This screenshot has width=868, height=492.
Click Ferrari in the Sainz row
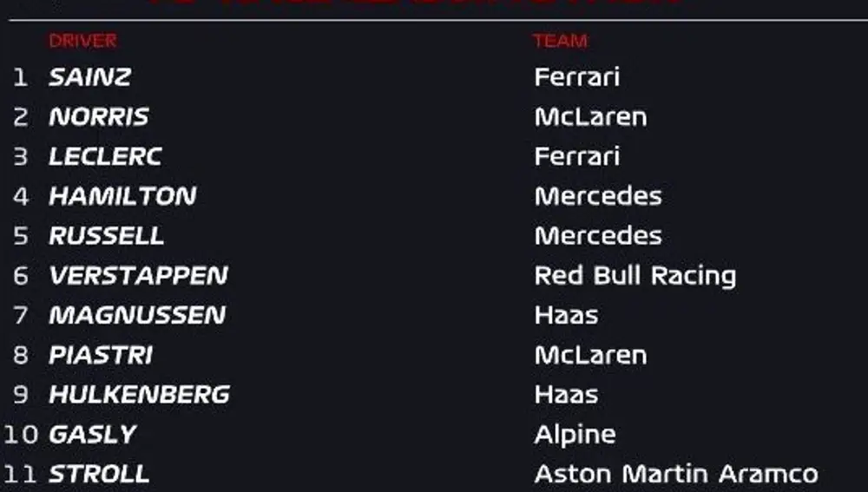(x=576, y=77)
